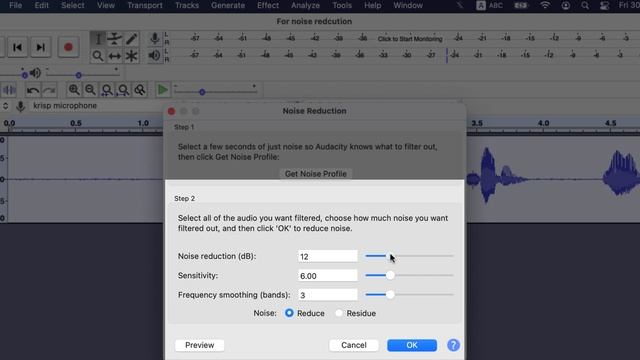
Task: Click Fit selection to width icon
Action: [107, 90]
